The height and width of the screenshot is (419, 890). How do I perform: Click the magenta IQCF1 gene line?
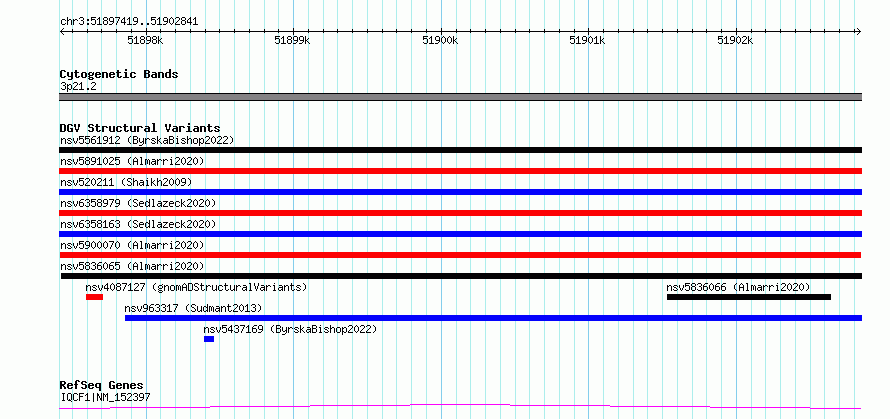[x=461, y=407]
